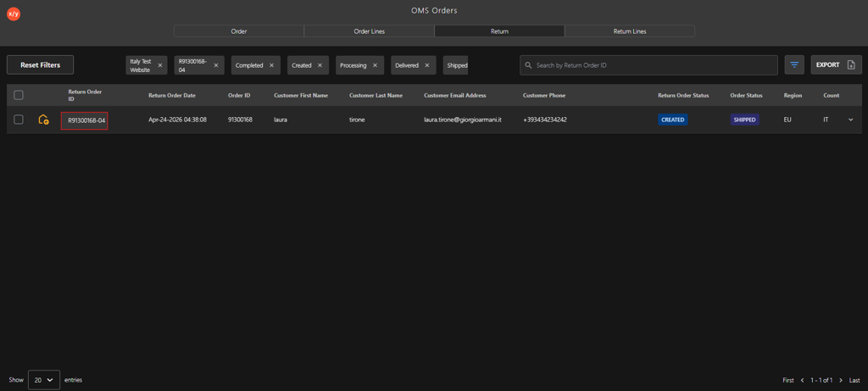Tick the checkbox for row R91300168-04
Image resolution: width=868 pixels, height=391 pixels.
coord(19,120)
